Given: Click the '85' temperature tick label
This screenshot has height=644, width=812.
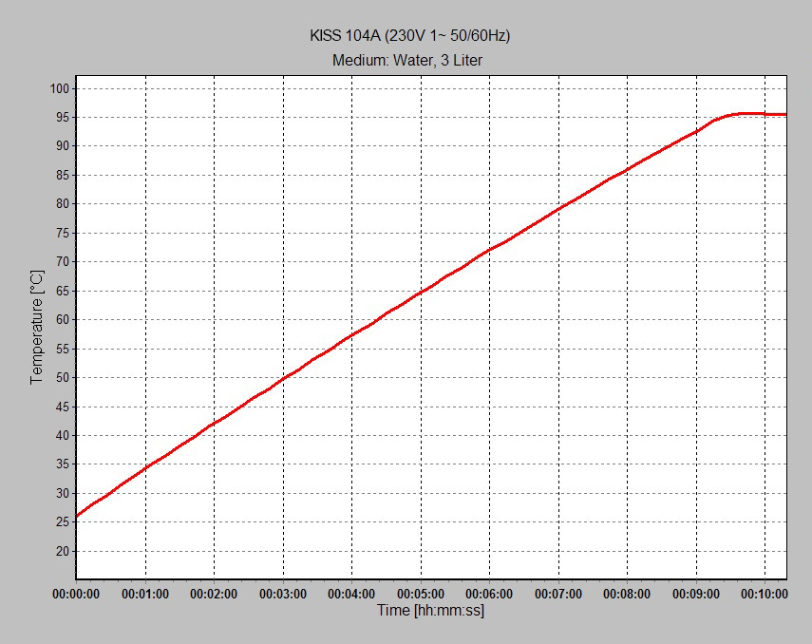Looking at the screenshot, I should tap(62, 175).
